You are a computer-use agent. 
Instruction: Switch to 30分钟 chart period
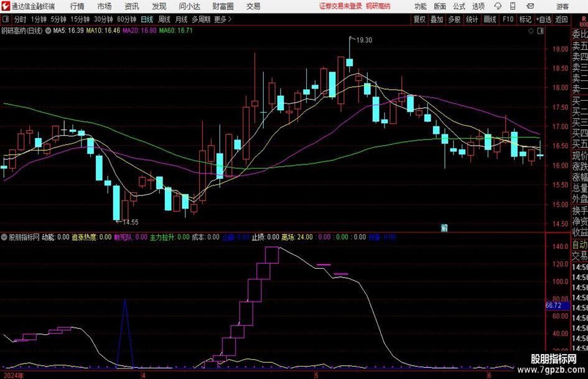point(103,19)
